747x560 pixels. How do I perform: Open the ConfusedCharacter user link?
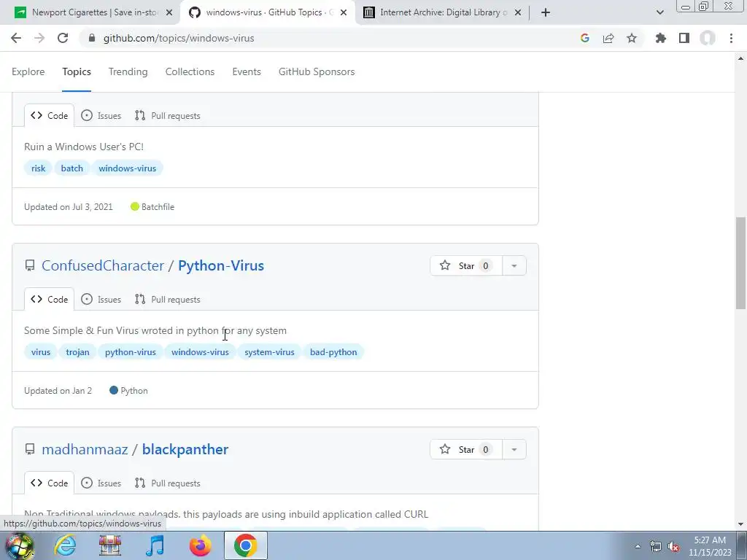[x=102, y=265]
